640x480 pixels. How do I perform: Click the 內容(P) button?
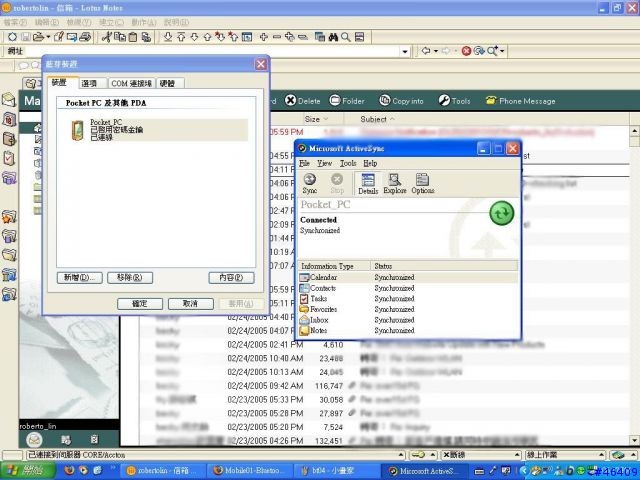pyautogui.click(x=231, y=278)
